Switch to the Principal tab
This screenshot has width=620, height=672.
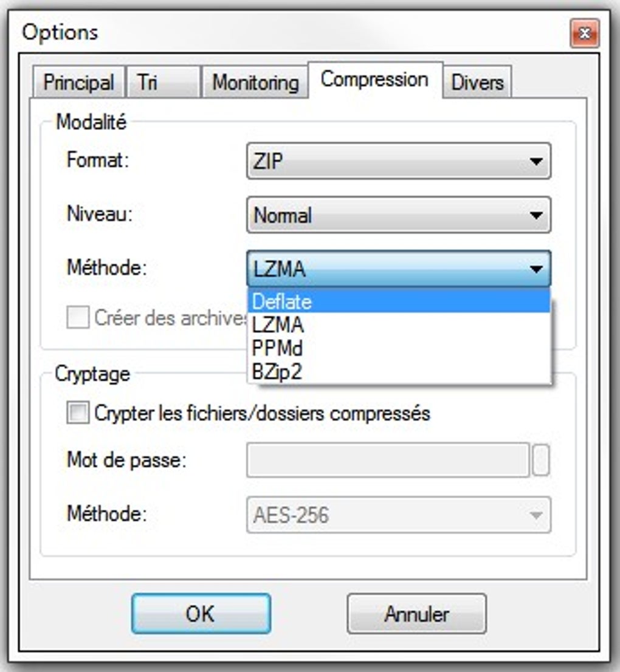click(79, 82)
